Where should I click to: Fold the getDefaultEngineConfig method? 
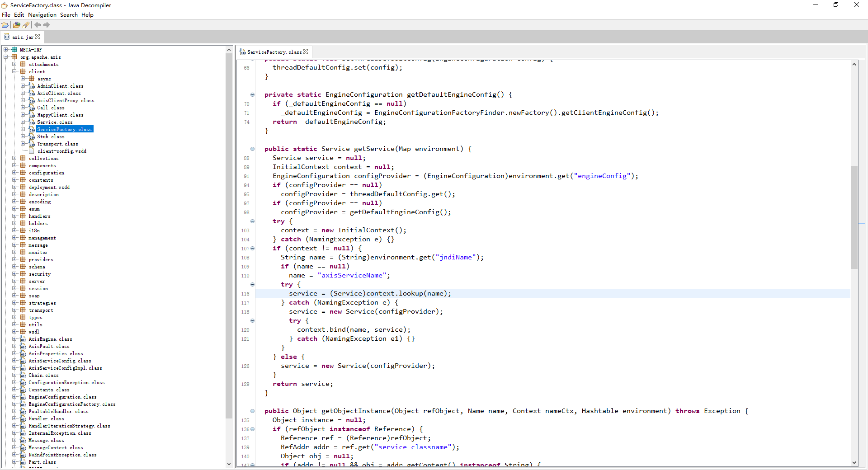pyautogui.click(x=252, y=95)
